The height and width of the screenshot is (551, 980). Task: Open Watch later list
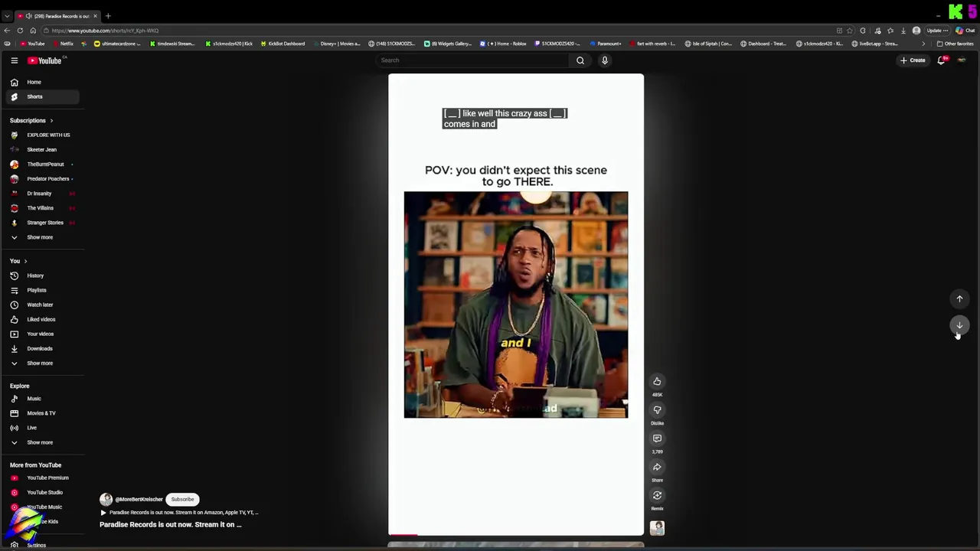coord(43,305)
